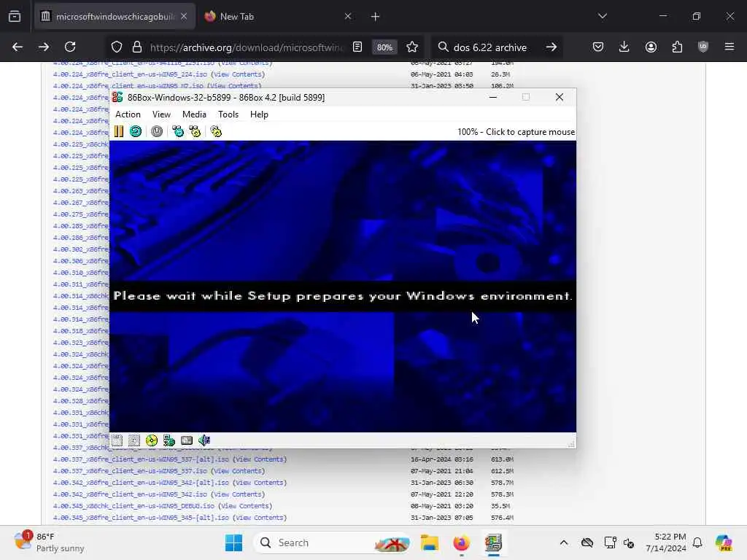Image resolution: width=747 pixels, height=560 pixels.
Task: Open the Action menu in 86Box
Action: tap(128, 114)
